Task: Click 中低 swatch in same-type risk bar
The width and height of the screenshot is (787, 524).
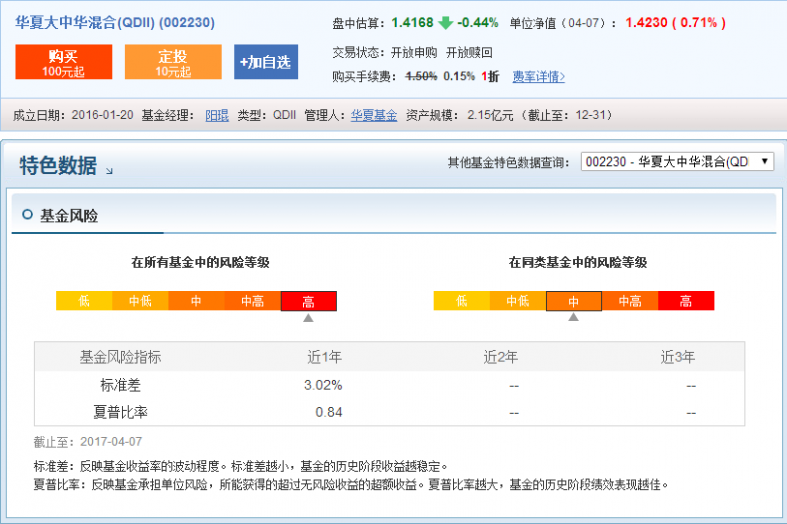Action: (518, 301)
